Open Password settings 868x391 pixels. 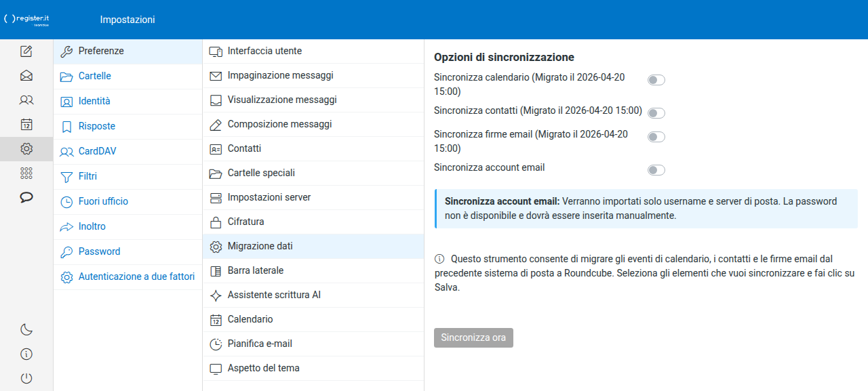[x=127, y=251]
